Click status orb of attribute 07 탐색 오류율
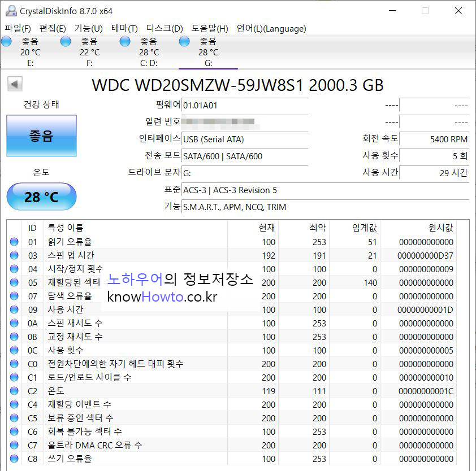The width and height of the screenshot is (476, 471). point(14,296)
